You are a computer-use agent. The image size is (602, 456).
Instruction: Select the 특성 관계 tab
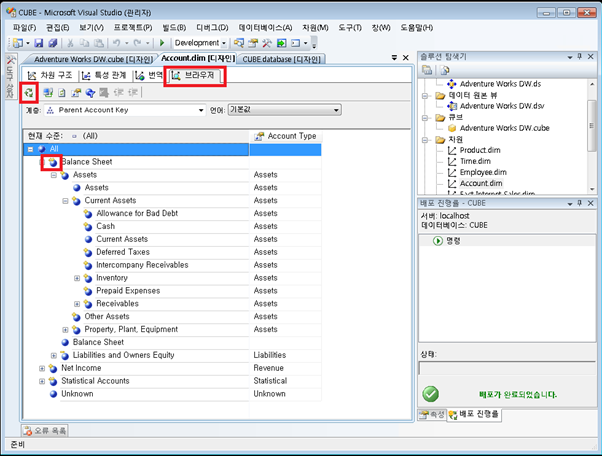click(x=104, y=75)
